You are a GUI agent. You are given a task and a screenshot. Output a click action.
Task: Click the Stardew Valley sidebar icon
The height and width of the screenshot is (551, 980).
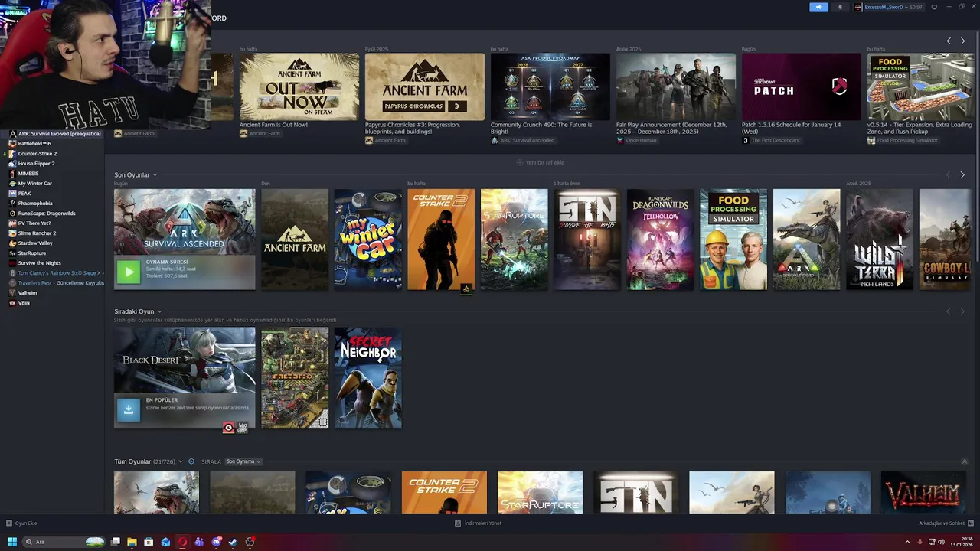click(x=12, y=243)
